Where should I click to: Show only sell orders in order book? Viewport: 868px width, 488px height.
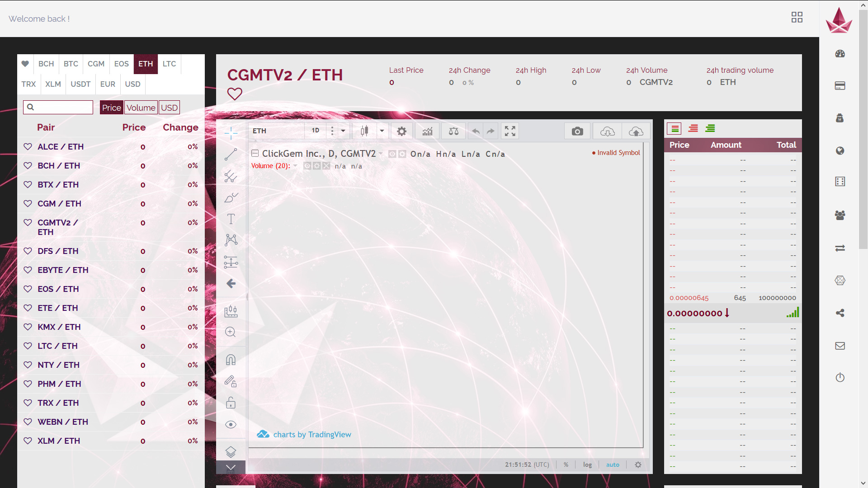693,129
